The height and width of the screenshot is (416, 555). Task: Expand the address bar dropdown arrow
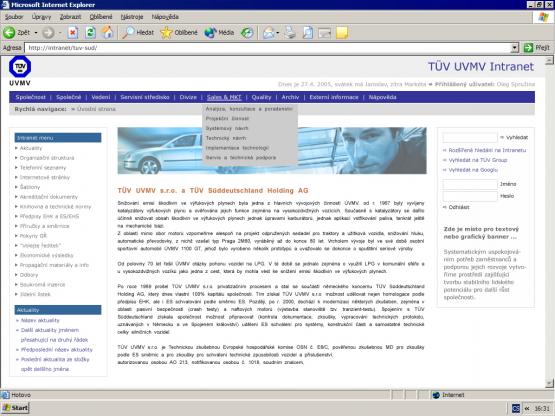click(515, 47)
